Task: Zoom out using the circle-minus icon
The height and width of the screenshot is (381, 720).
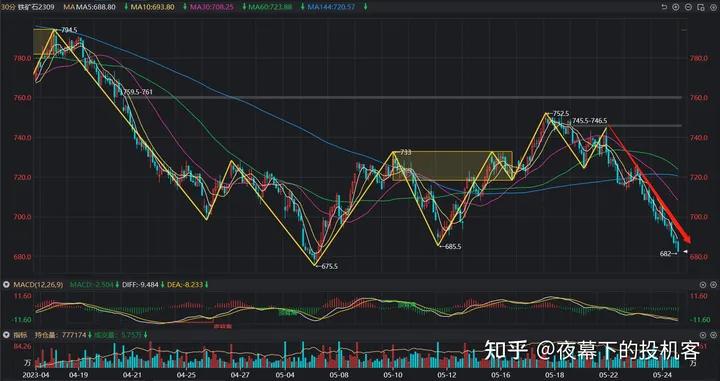Action: (688, 7)
